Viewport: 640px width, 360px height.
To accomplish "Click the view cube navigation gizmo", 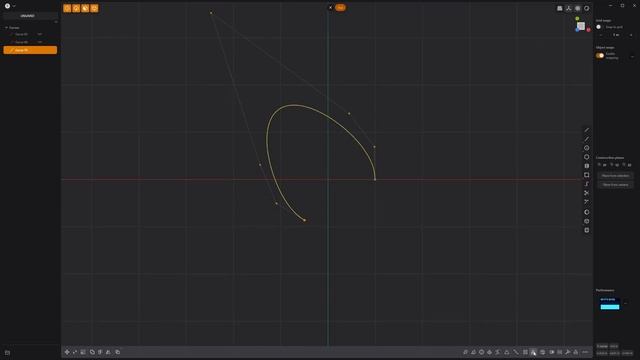I will point(581,26).
